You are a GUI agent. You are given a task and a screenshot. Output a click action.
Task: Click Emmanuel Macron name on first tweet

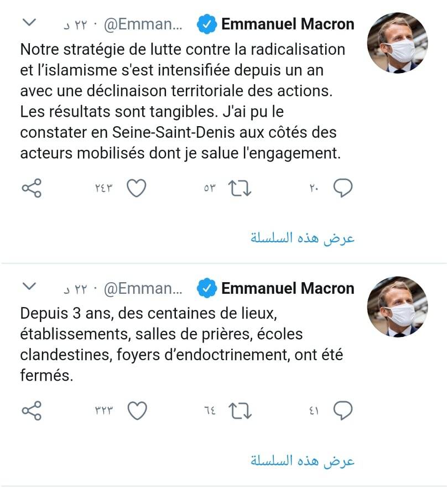click(x=288, y=24)
